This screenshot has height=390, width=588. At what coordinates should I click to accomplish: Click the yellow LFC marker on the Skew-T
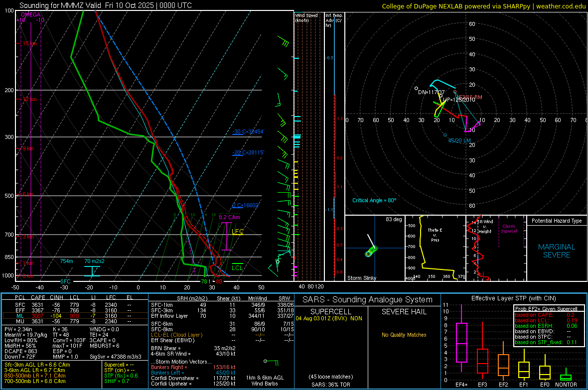pos(237,232)
